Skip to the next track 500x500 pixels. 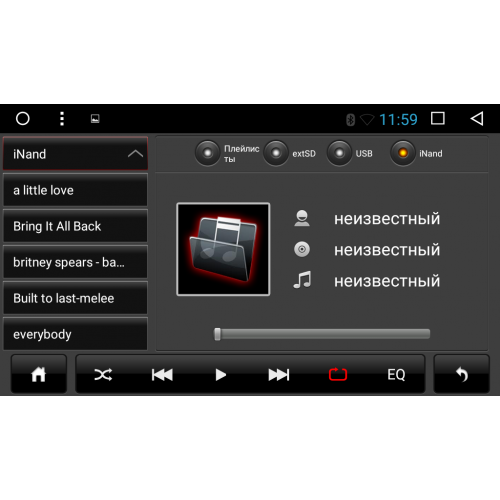point(279,375)
